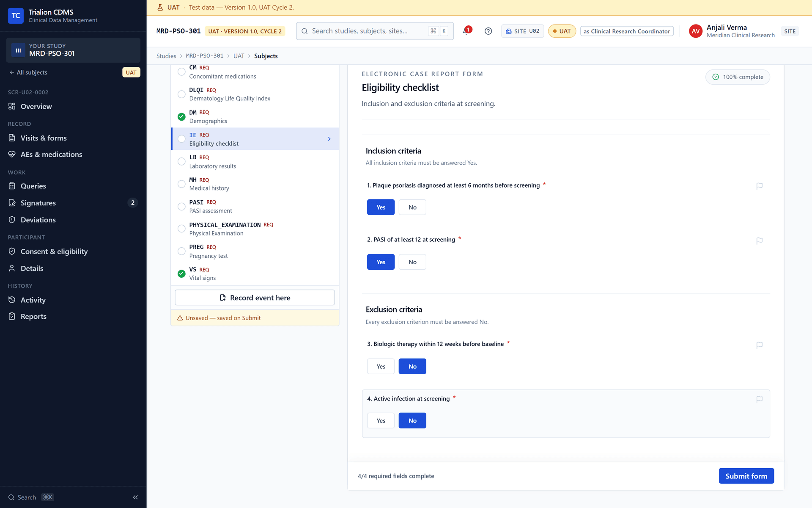The height and width of the screenshot is (508, 812).
Task: Click Record event here button
Action: (255, 298)
